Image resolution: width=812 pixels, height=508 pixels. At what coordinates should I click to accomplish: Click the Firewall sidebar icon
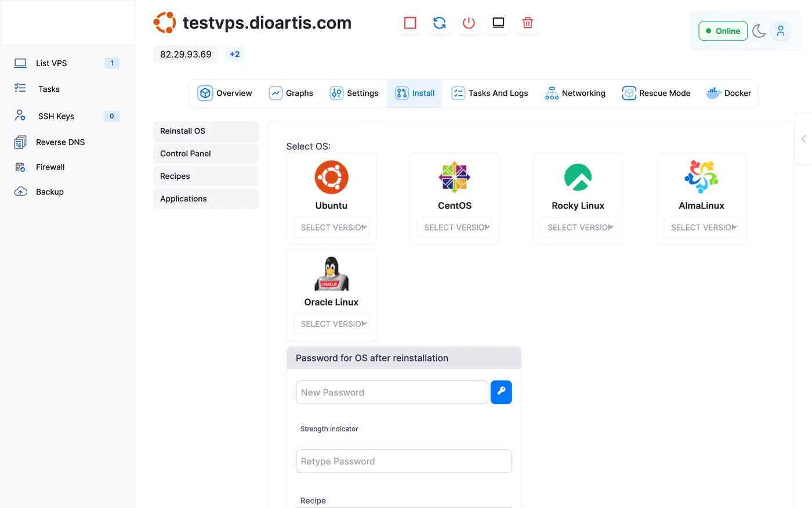tap(20, 167)
